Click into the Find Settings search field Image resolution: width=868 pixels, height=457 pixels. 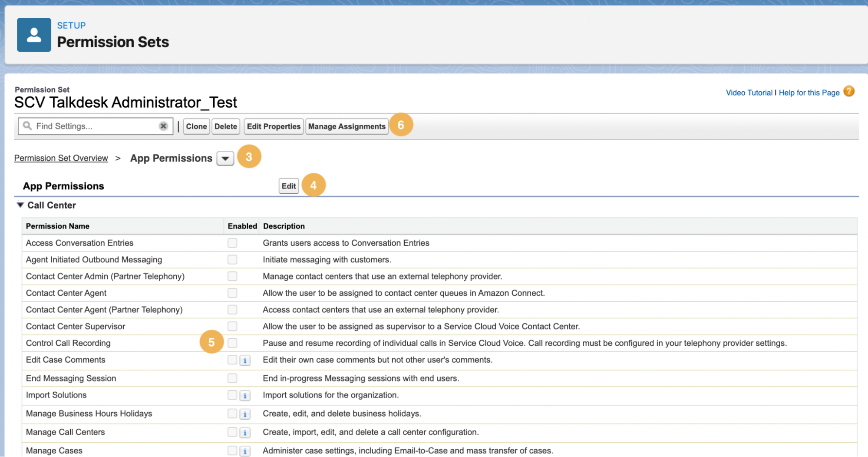(x=96, y=126)
